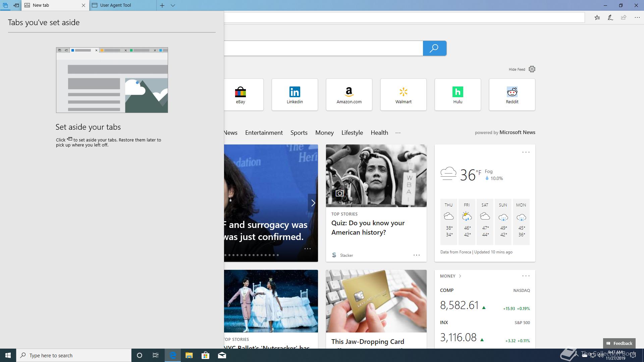Select the Entertainment feed category
The image size is (644, 362).
pyautogui.click(x=264, y=133)
